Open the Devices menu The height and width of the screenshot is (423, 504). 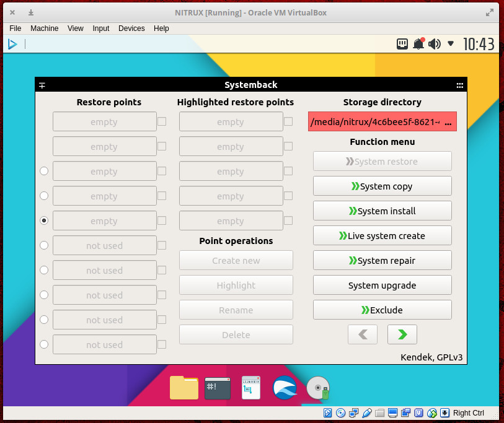tap(131, 28)
